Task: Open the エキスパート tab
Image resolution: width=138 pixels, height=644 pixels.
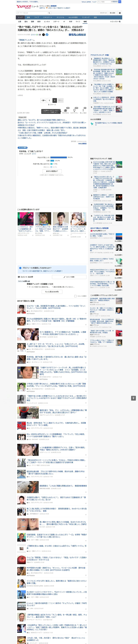Action: (x=48, y=17)
